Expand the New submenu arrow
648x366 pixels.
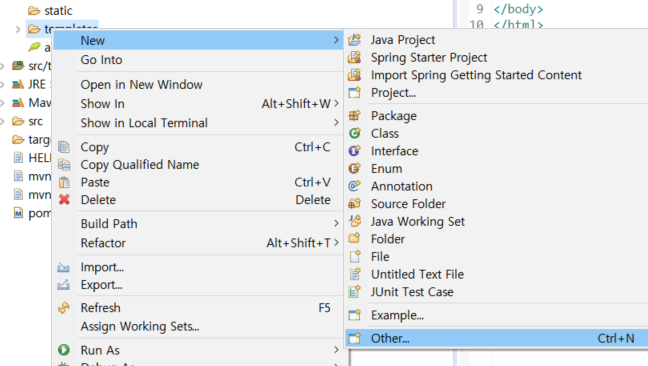pyautogui.click(x=336, y=40)
